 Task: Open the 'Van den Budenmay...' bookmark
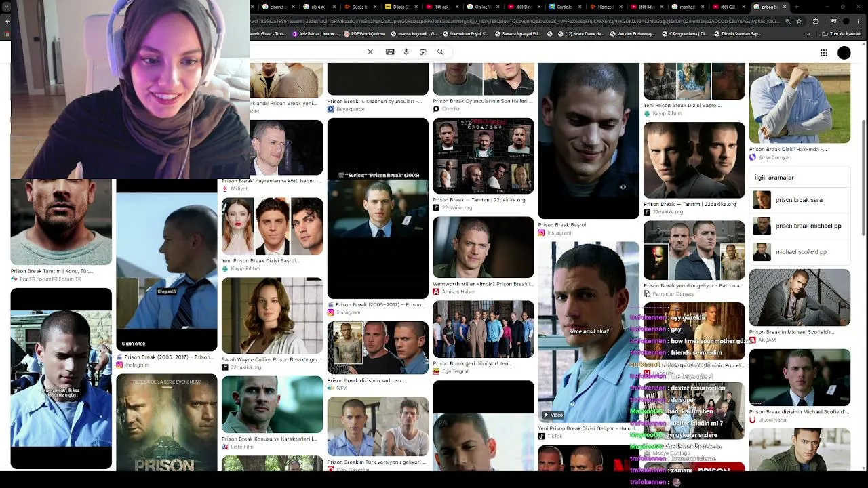[x=631, y=33]
